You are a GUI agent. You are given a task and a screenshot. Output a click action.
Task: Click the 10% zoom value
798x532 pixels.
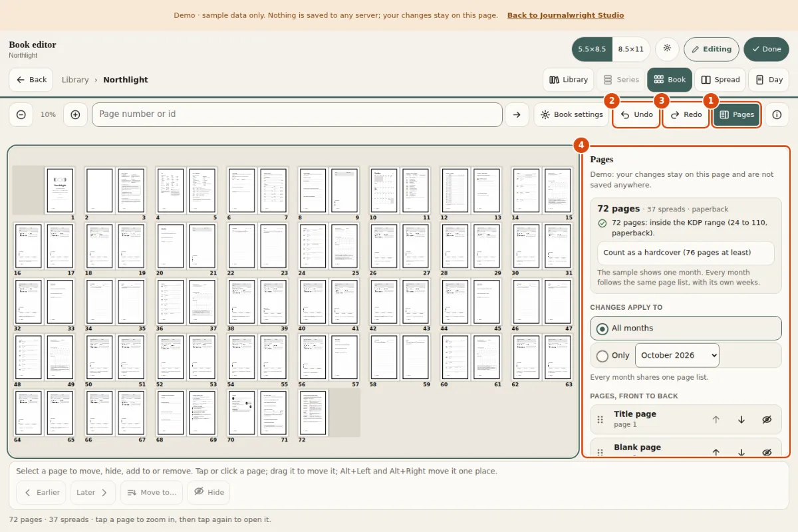coord(48,114)
